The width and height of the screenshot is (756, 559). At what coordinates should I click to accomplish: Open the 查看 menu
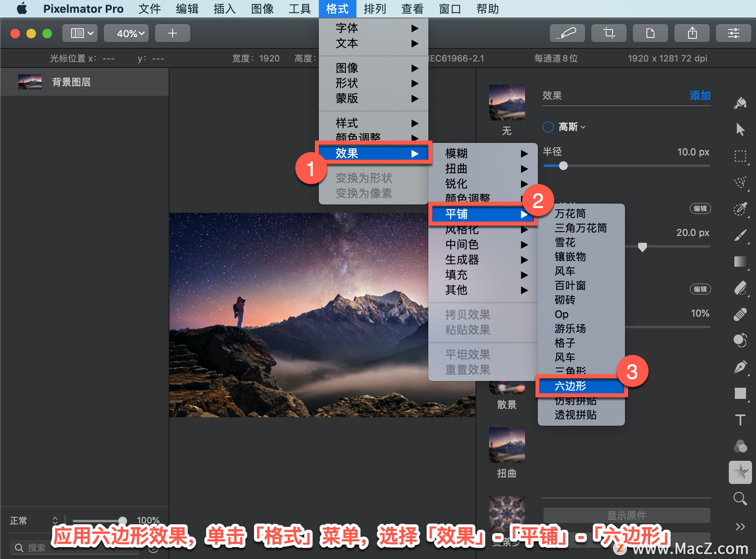[412, 9]
